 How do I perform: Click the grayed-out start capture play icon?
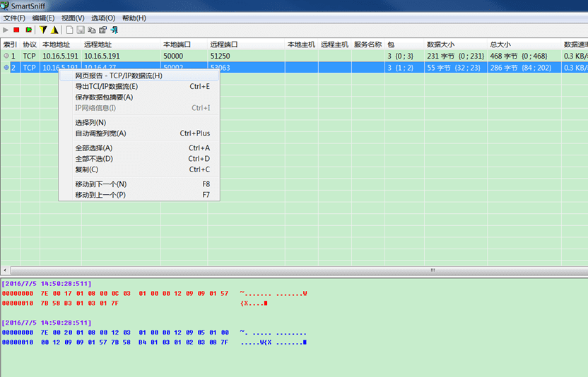pyautogui.click(x=5, y=30)
